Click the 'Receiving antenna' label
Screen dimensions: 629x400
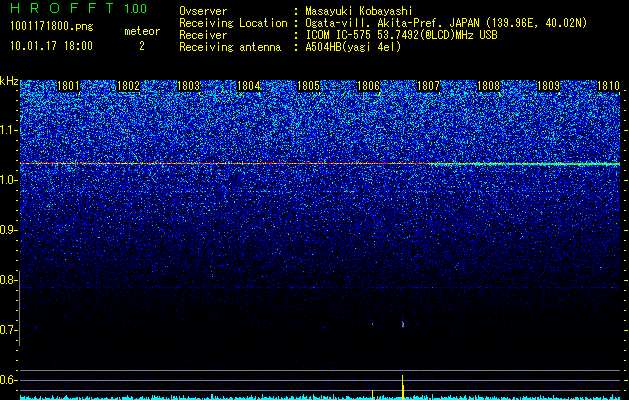(x=230, y=47)
